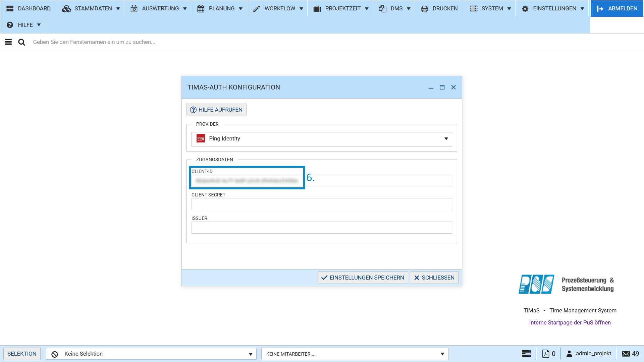Viewport: 644px width, 362px height.
Task: Toggle the hamburger menu icon
Action: coord(8,42)
